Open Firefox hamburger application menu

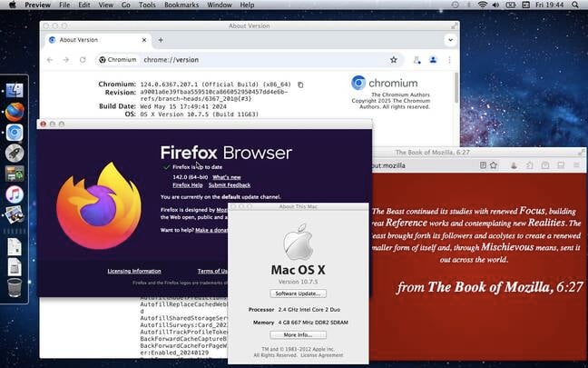click(576, 165)
